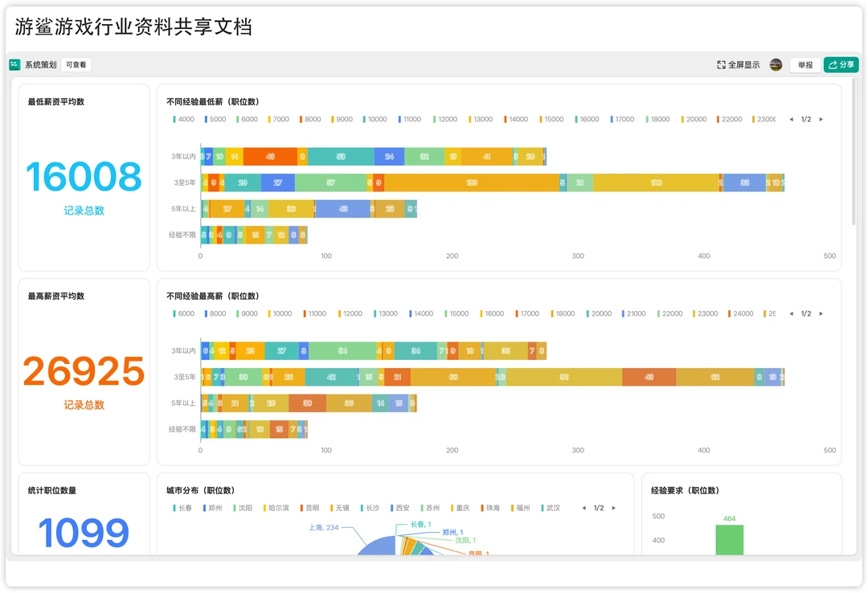Toggle the 4000 legend item in 最低薪 chart

click(x=184, y=119)
